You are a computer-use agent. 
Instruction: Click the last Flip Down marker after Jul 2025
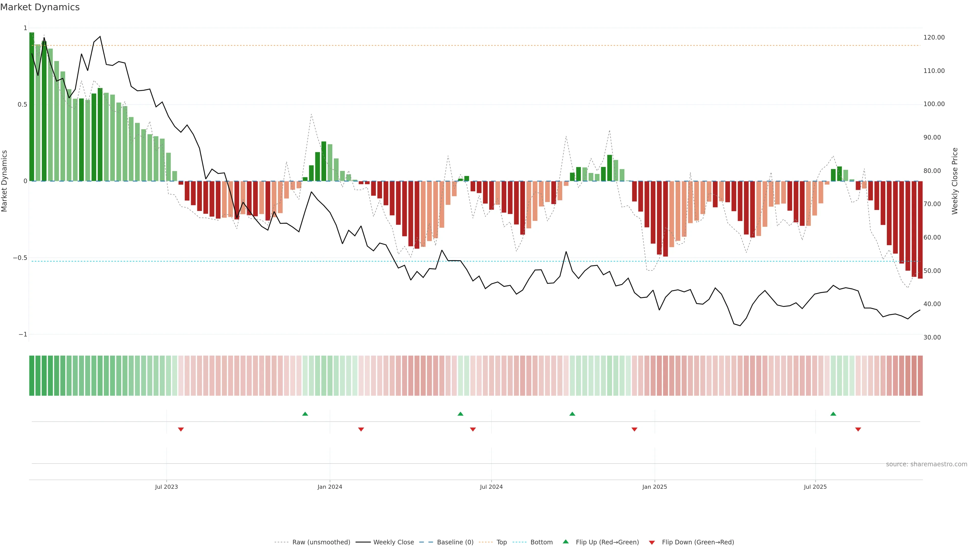click(x=858, y=429)
